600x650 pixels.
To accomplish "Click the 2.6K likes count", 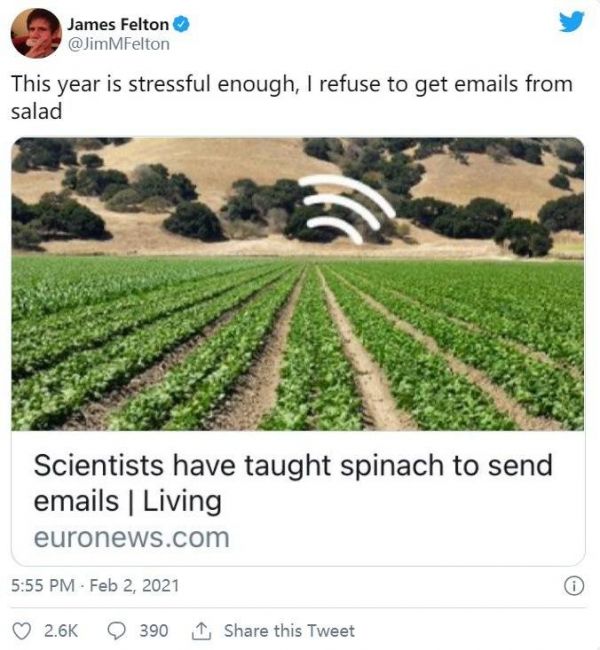I will (x=60, y=630).
